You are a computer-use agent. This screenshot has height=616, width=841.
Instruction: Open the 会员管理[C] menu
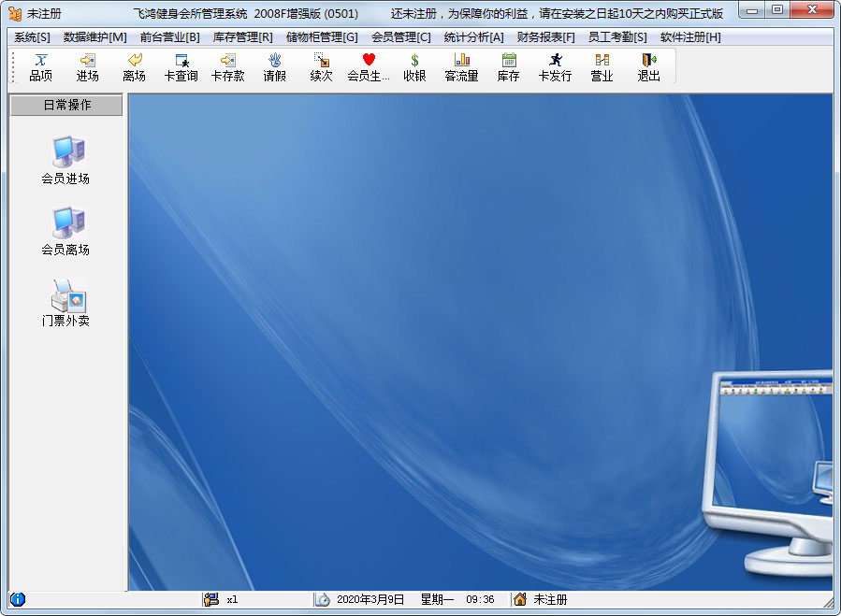(401, 37)
